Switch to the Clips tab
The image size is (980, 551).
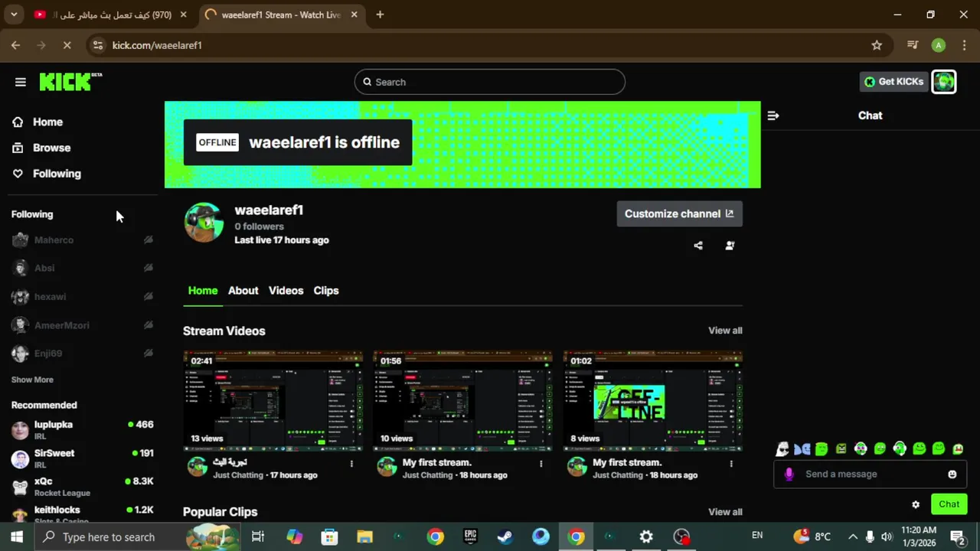[x=326, y=291]
